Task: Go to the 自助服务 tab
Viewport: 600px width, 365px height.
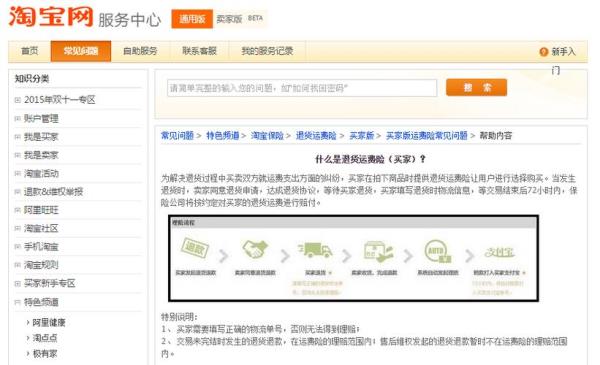Action: 140,51
